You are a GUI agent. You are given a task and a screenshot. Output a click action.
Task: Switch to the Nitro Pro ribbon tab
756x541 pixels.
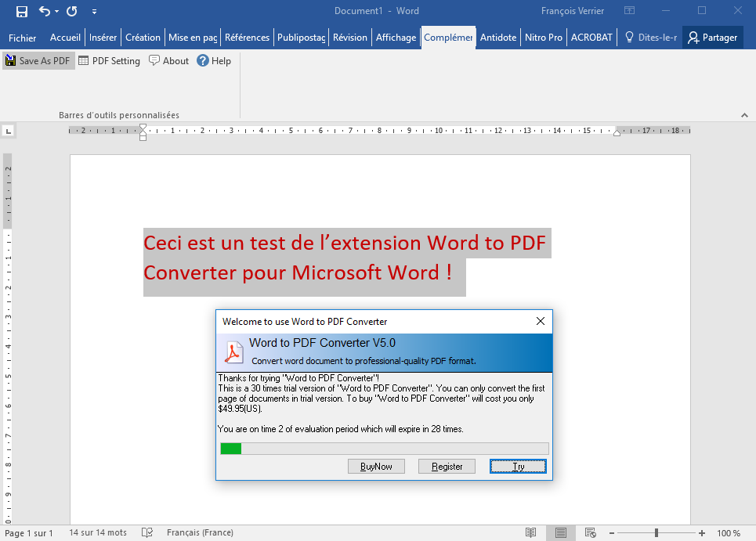pyautogui.click(x=544, y=38)
